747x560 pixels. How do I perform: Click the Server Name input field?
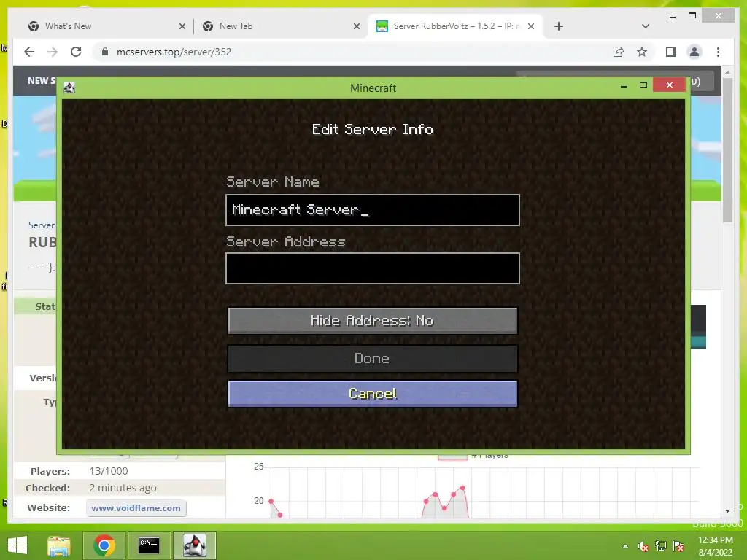click(373, 209)
